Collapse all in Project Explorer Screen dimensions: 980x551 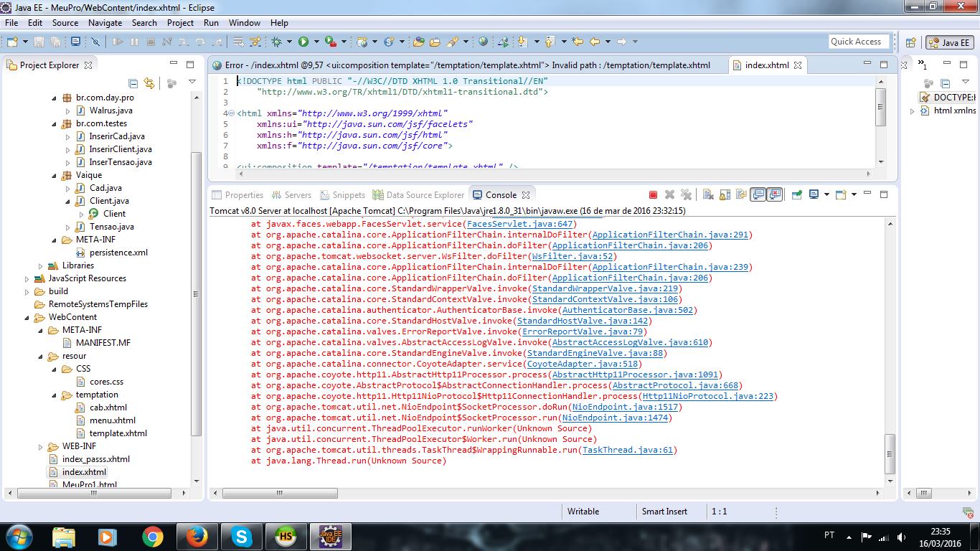(133, 83)
